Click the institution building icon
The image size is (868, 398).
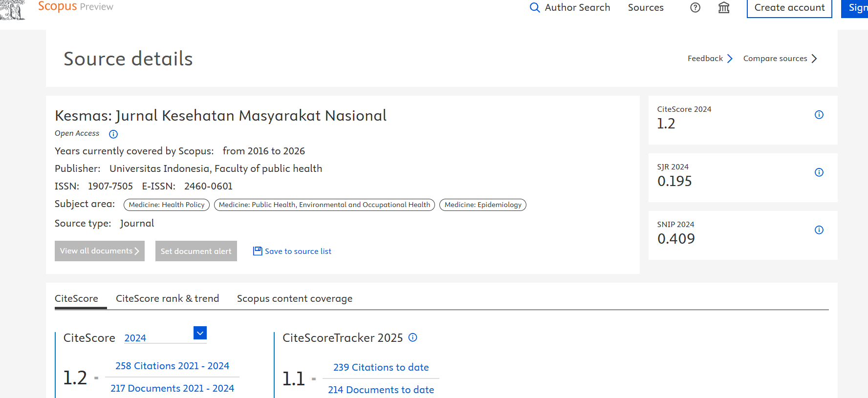click(x=724, y=8)
